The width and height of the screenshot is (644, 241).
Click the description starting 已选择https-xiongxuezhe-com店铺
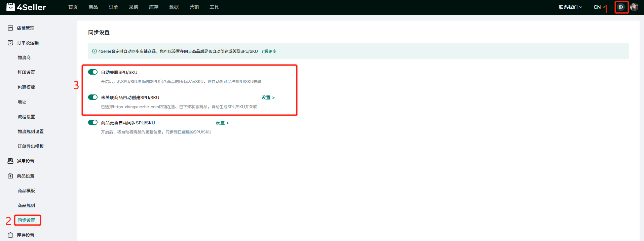179,107
